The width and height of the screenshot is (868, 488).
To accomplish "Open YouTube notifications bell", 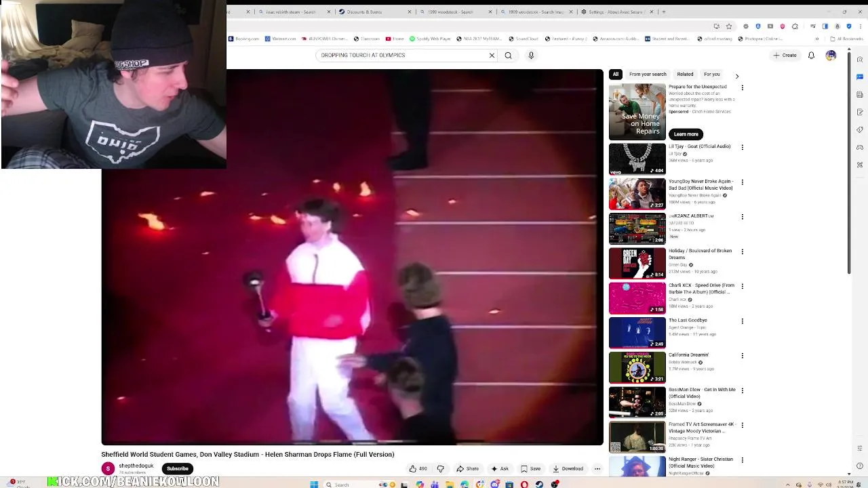I will [x=811, y=56].
